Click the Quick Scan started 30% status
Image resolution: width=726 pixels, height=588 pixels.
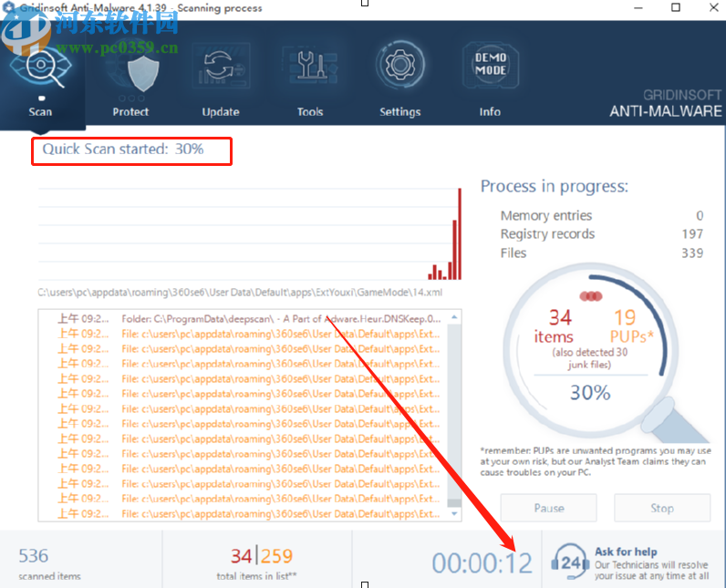point(123,149)
